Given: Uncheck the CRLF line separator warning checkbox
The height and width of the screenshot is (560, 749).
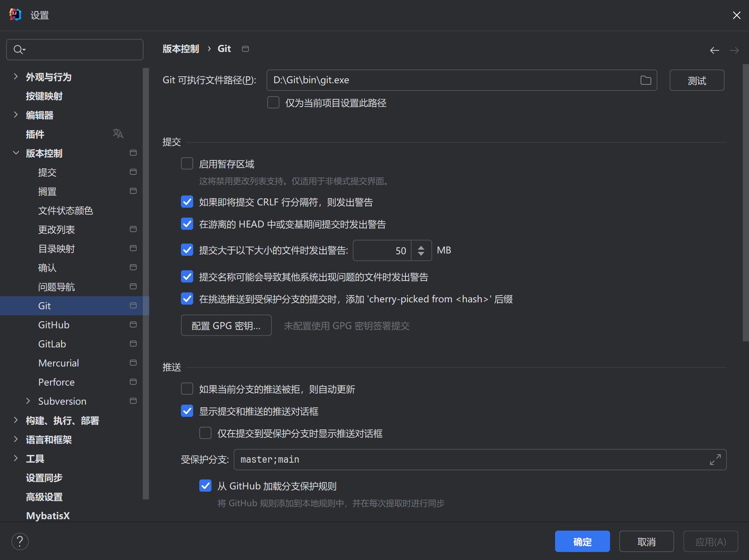Looking at the screenshot, I should [187, 202].
